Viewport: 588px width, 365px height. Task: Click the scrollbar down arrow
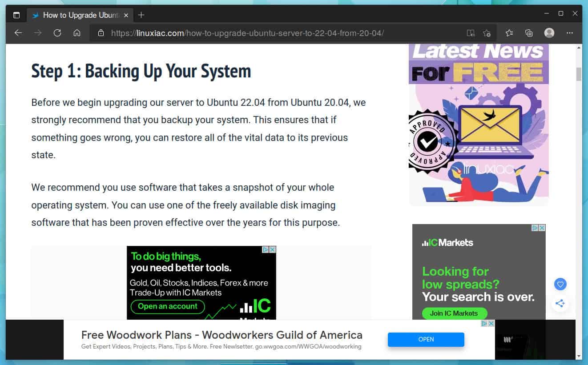tap(579, 356)
